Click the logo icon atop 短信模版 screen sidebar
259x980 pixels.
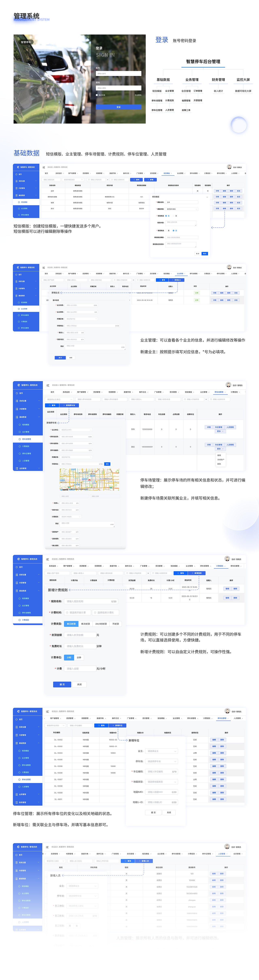tap(18, 167)
